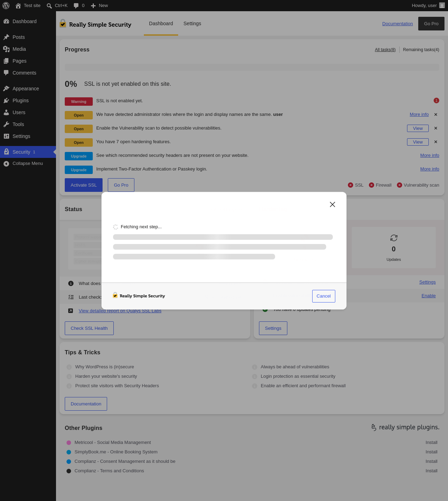The image size is (448, 501).
Task: Click the Appearance paintbrush icon
Action: 6,89
